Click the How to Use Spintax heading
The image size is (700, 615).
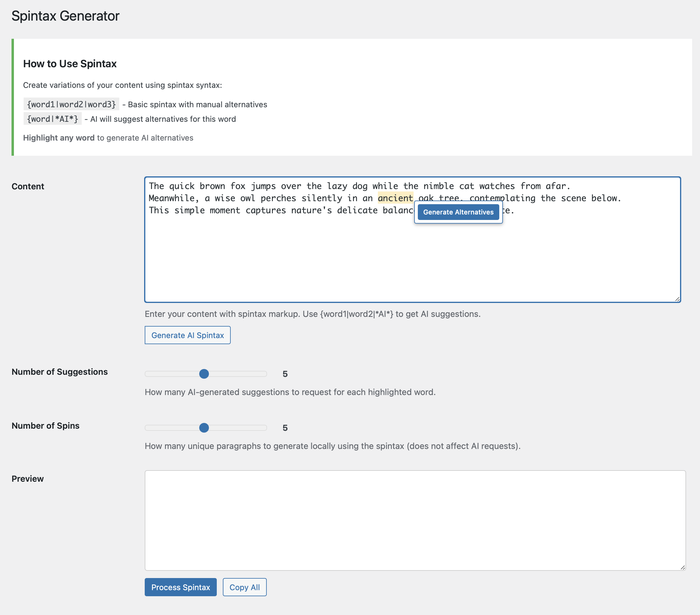[x=70, y=64]
